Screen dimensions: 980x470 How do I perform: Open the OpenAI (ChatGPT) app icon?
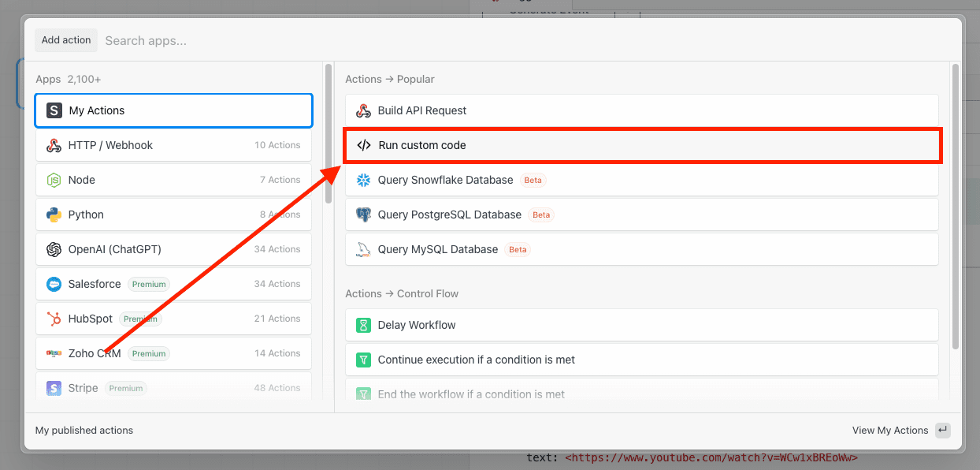click(x=54, y=249)
